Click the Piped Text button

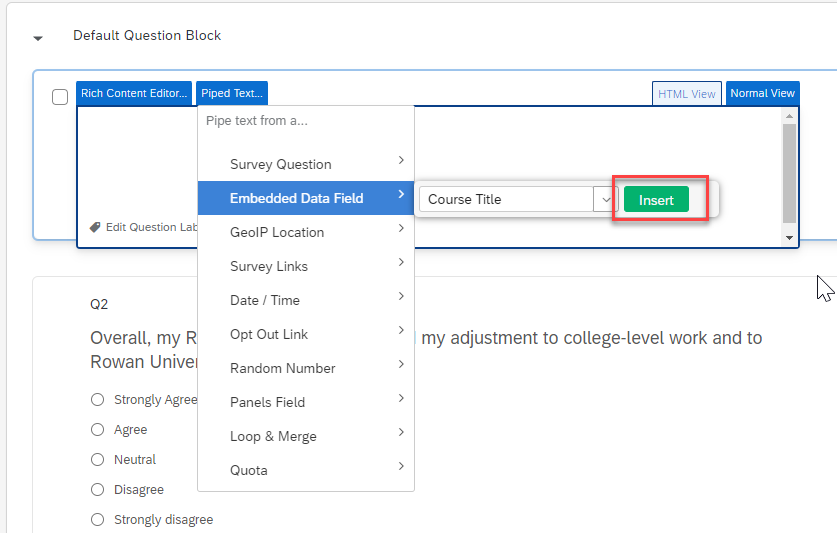coord(232,93)
